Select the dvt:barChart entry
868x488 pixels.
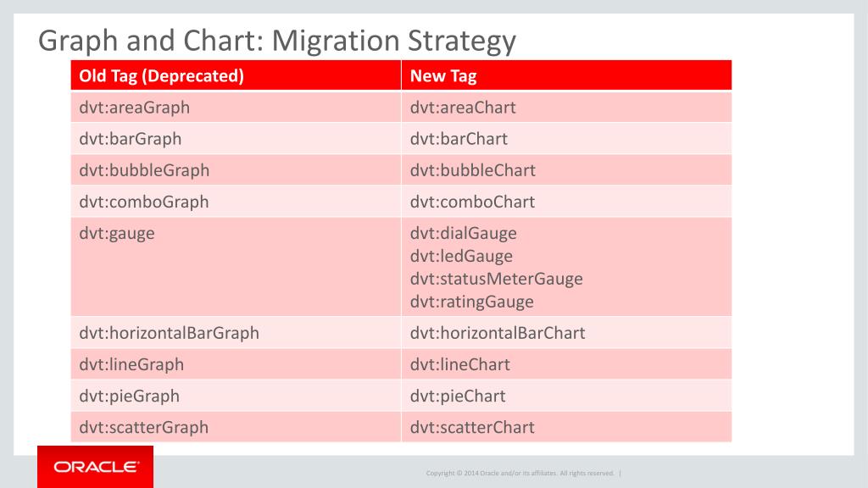click(566, 138)
